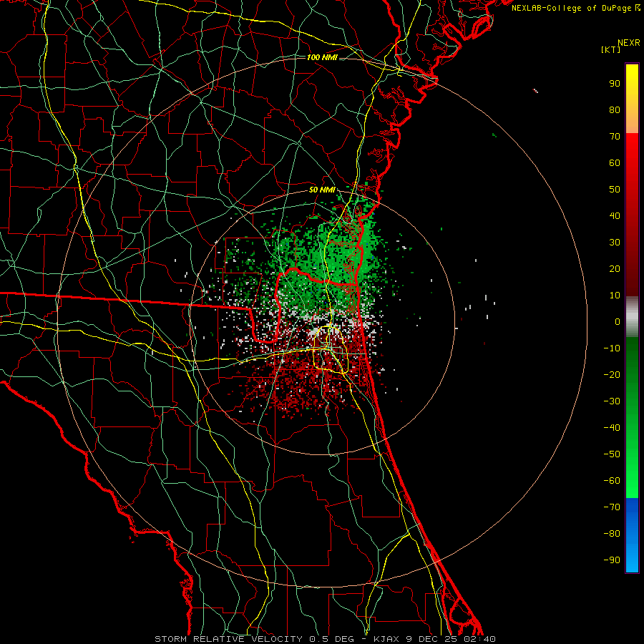Screen dimensions: 644x644
Task: Click the 100 NMI range ring label
Action: point(322,57)
